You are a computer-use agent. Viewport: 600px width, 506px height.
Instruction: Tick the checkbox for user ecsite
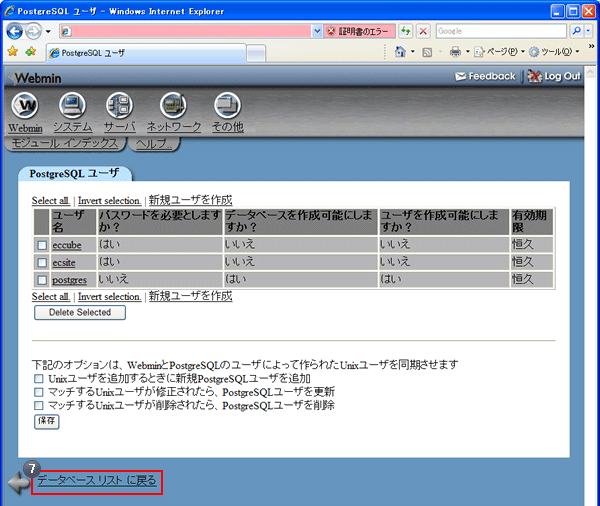pyautogui.click(x=42, y=263)
